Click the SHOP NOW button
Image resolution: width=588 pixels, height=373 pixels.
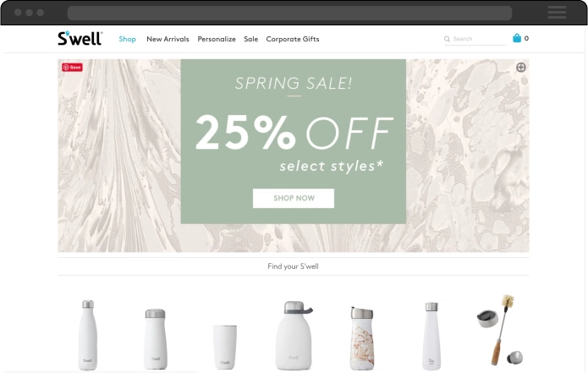click(x=294, y=198)
